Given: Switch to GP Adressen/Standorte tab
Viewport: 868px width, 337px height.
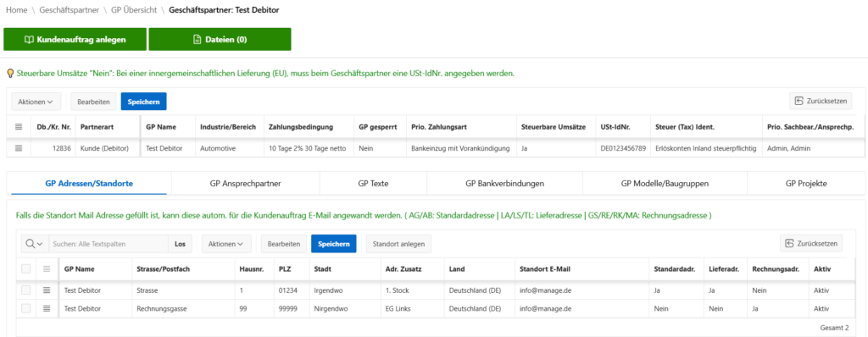Looking at the screenshot, I should 89,183.
